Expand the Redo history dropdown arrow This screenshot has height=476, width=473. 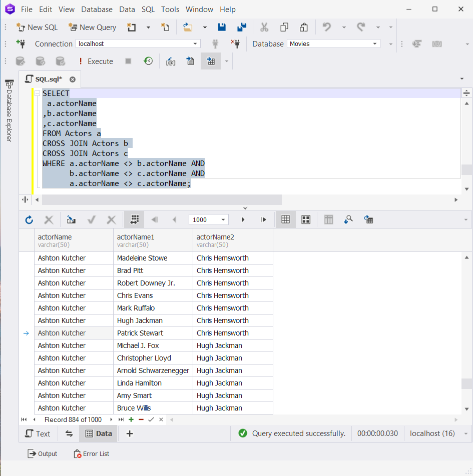[x=378, y=27]
